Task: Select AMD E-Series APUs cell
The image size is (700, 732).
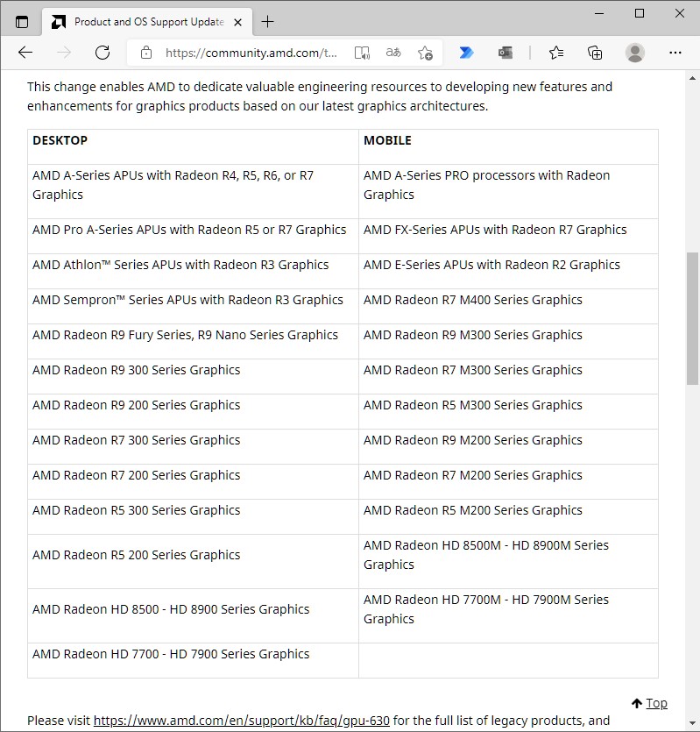Action: click(x=508, y=271)
